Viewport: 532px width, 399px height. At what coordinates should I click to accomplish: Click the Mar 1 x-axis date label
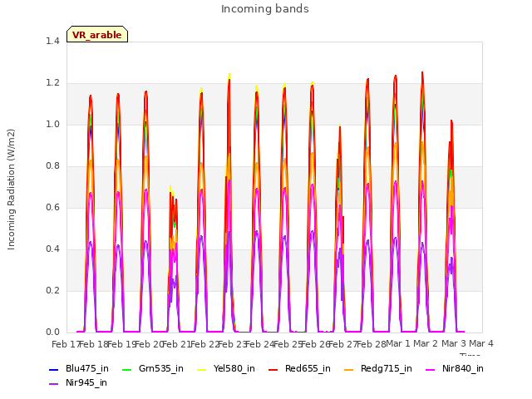pyautogui.click(x=398, y=343)
